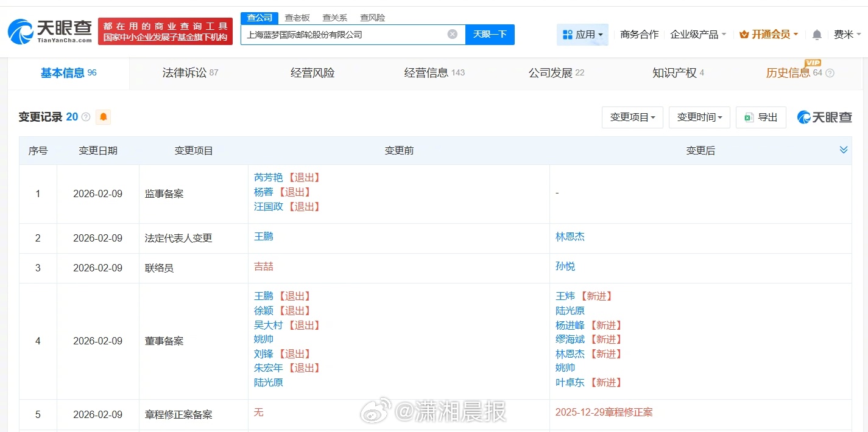
Task: Open the 变更时间 filter dropdown
Action: [x=699, y=117]
